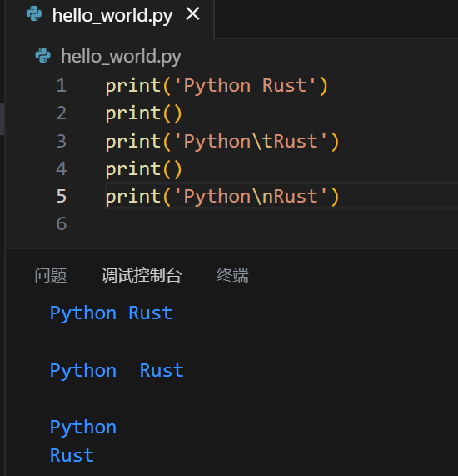
Task: Click line number 5 in the gutter
Action: [62, 197]
